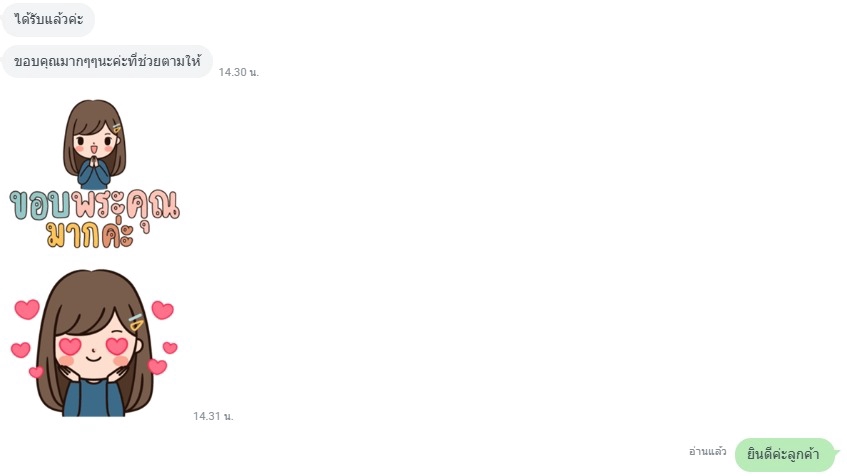Click the brown 'ค่ะ' sticker lettering

[x=118, y=234]
